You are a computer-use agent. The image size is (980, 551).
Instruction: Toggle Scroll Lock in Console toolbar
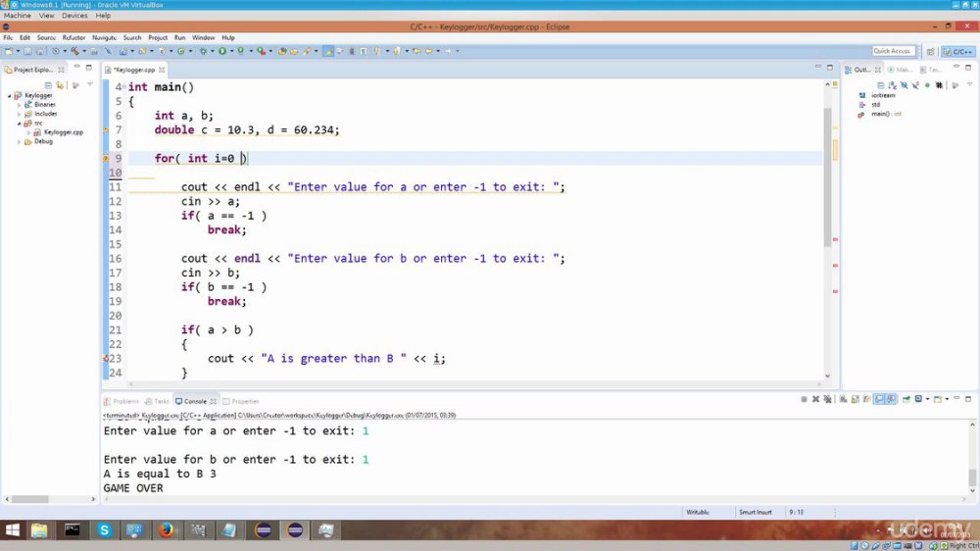pyautogui.click(x=855, y=399)
